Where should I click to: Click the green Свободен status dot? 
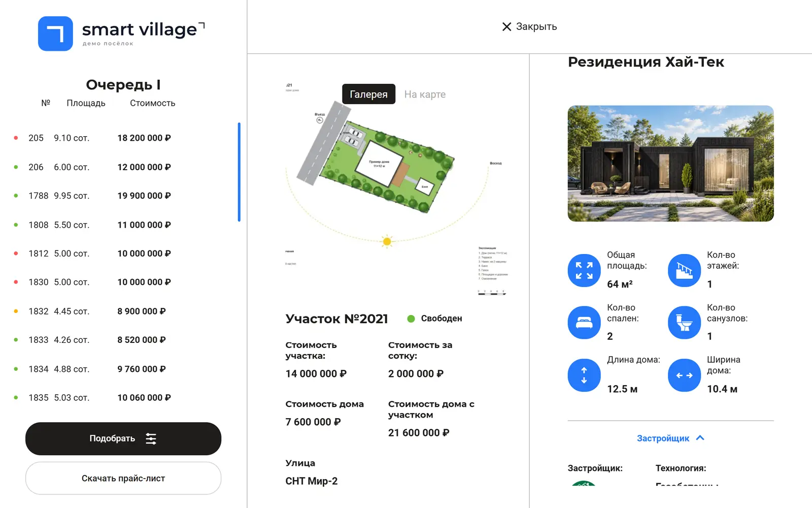pos(411,319)
